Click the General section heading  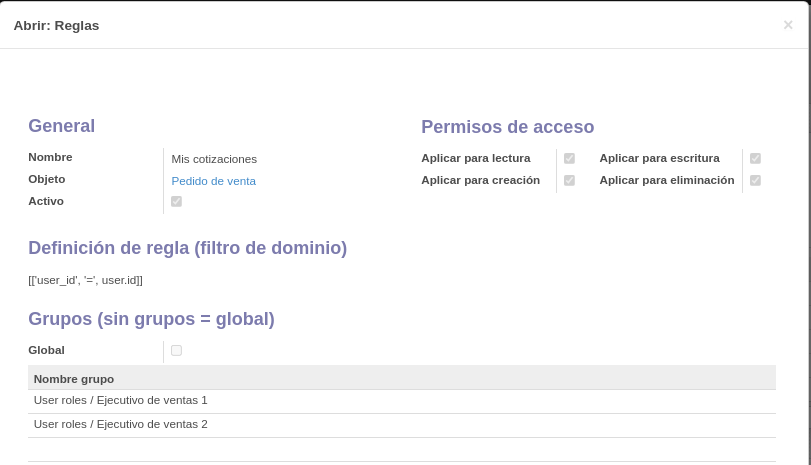(62, 126)
